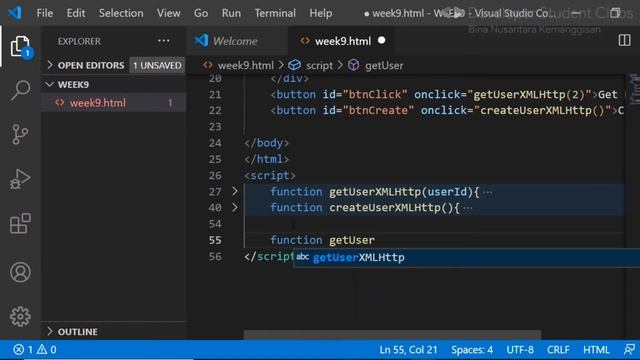This screenshot has height=360, width=640.
Task: Open the Run and Debug view icon
Action: point(20,179)
